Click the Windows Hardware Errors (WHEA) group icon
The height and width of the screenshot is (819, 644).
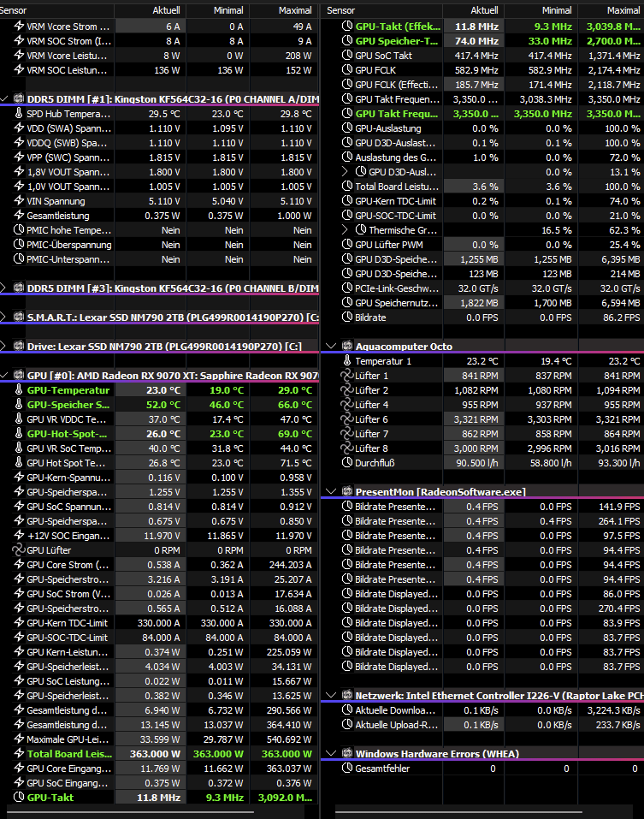click(x=347, y=753)
